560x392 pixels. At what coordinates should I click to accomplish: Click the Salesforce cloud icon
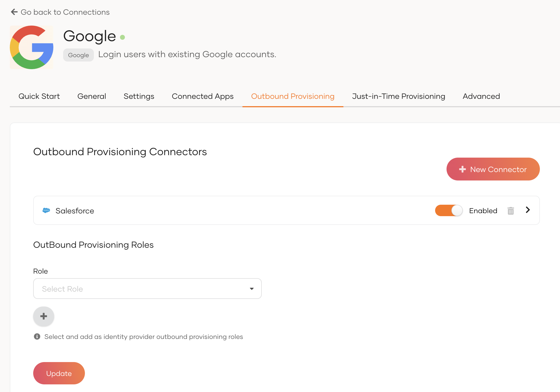(x=46, y=210)
